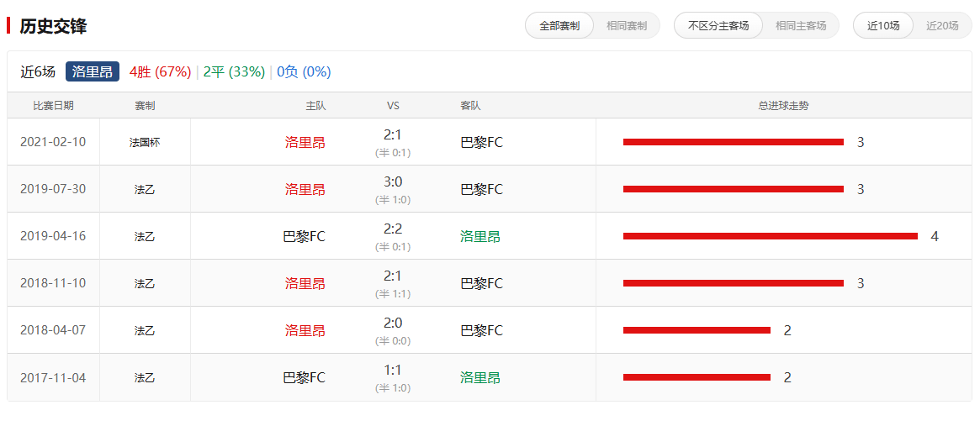Click the 2平 (33%) stat
Screen dimensions: 980x426
coord(234,71)
